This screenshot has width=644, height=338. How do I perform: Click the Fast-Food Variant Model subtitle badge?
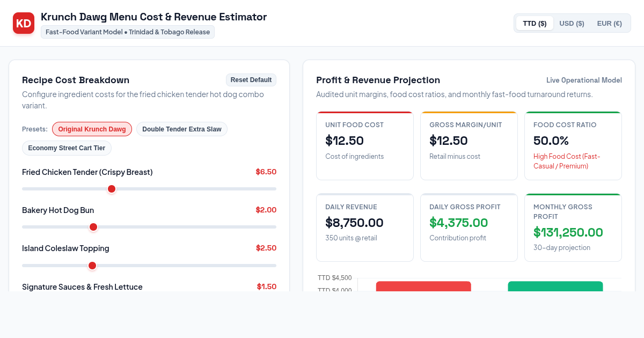[128, 32]
